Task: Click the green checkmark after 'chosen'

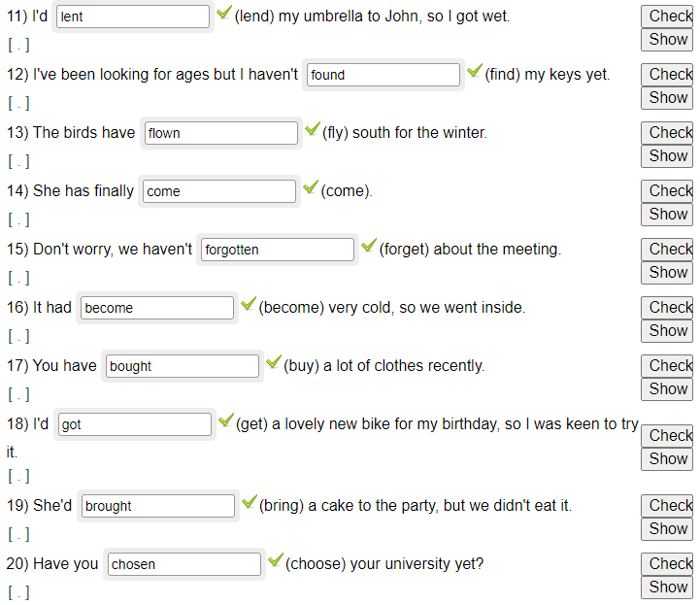Action: point(275,561)
